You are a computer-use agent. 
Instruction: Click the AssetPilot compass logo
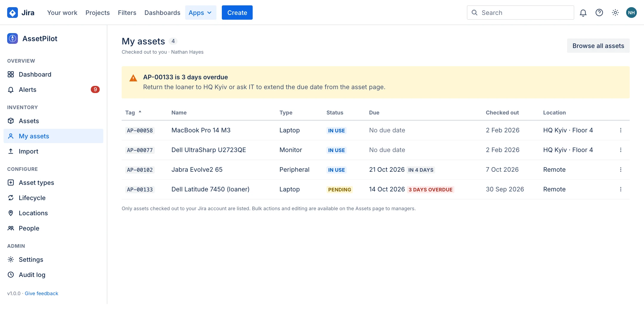[13, 38]
